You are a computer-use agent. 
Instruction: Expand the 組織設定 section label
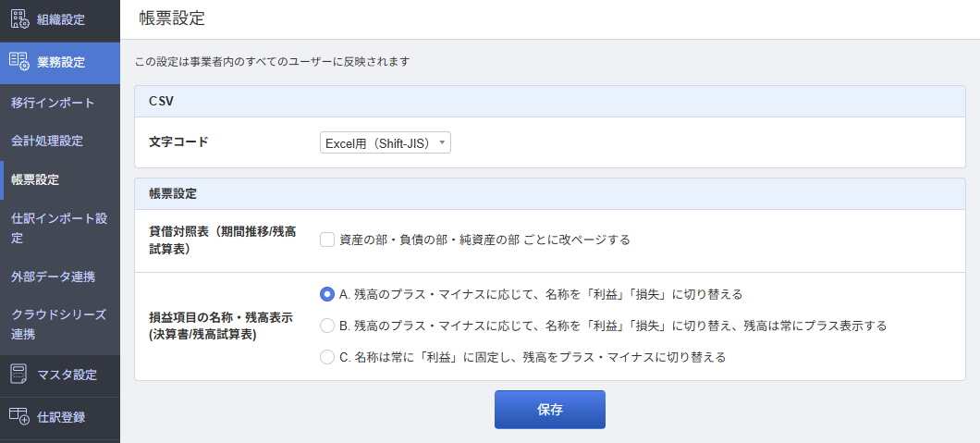[x=61, y=19]
